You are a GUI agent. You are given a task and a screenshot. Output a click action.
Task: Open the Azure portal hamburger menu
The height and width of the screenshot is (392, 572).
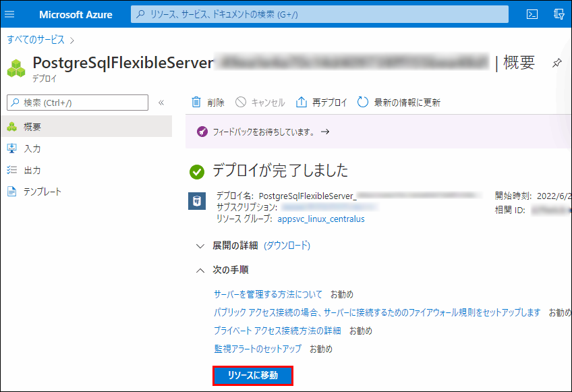click(x=9, y=14)
